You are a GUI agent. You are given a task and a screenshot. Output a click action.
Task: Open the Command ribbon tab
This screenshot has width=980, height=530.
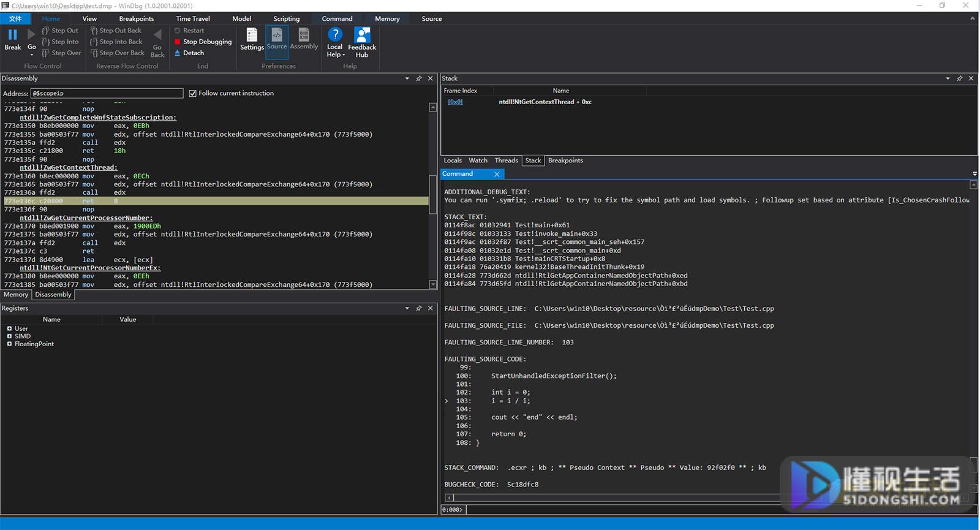[x=337, y=18]
